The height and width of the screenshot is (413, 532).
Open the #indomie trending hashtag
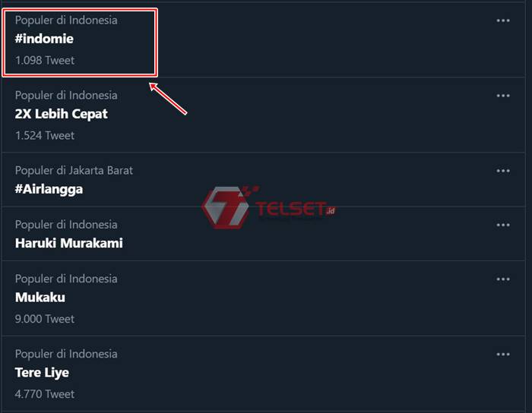click(x=44, y=39)
